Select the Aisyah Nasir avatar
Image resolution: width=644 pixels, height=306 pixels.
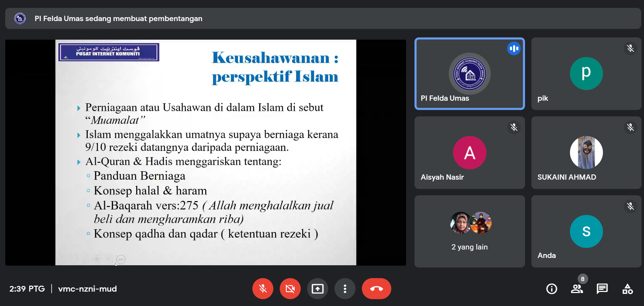[x=469, y=153]
